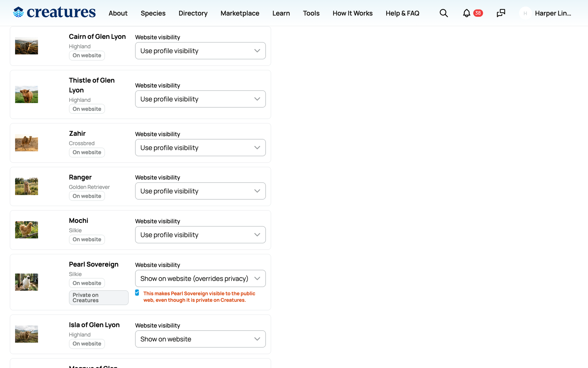
Task: Open Pearl Sovereign visibility dropdown
Action: coord(200,278)
